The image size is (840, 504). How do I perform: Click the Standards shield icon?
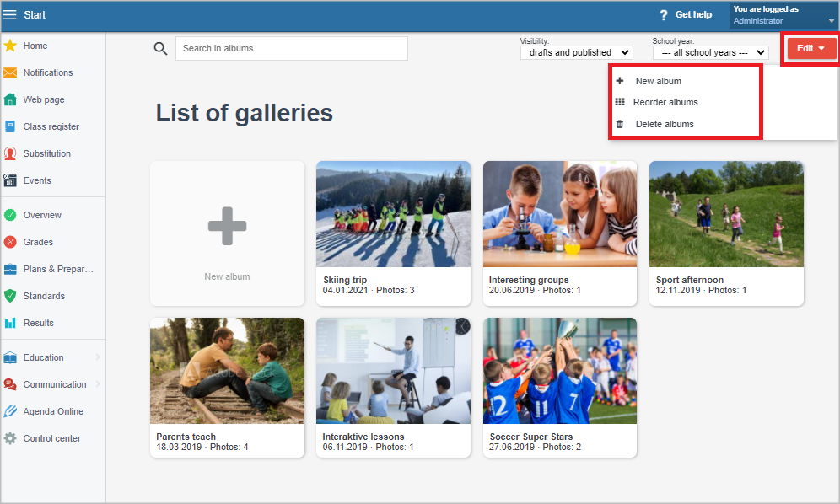pos(10,296)
